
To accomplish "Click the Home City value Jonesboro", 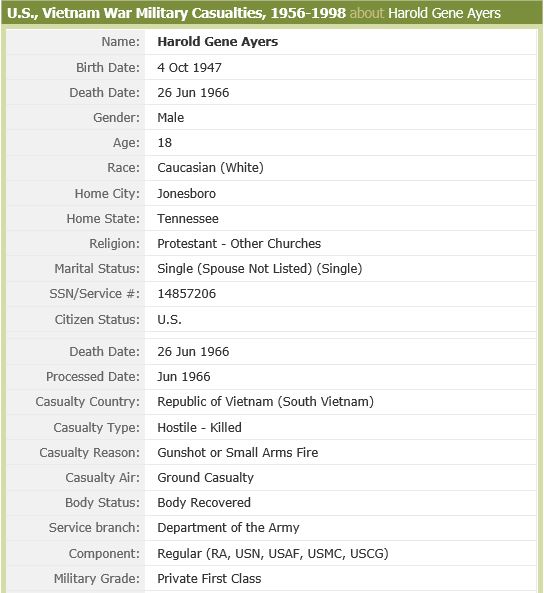I will (x=187, y=194).
